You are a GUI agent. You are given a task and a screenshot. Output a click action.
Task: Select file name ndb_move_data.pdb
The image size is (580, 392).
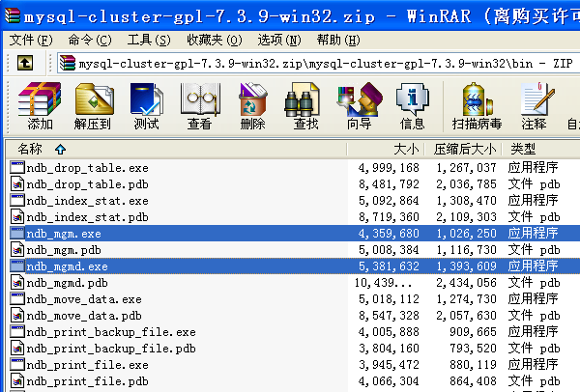point(84,316)
